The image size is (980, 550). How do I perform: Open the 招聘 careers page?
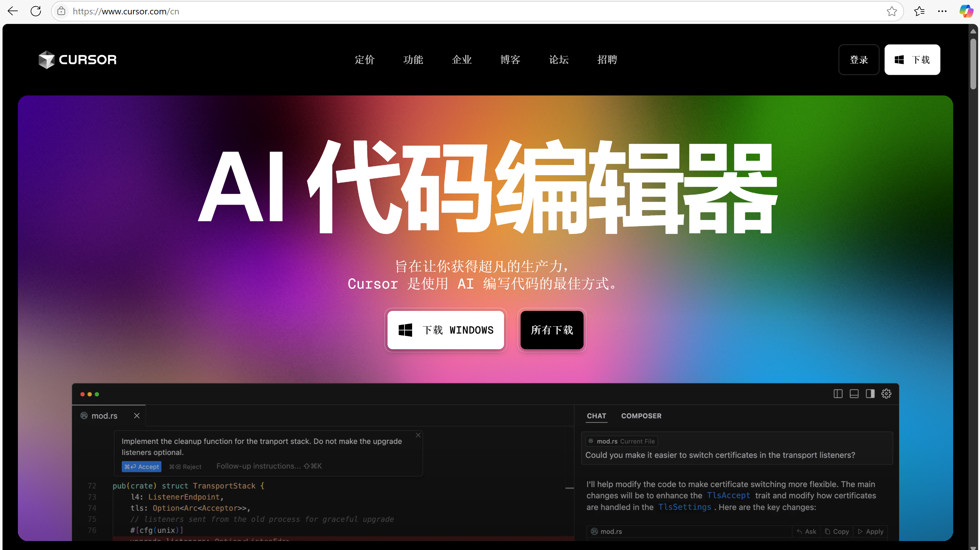(607, 60)
